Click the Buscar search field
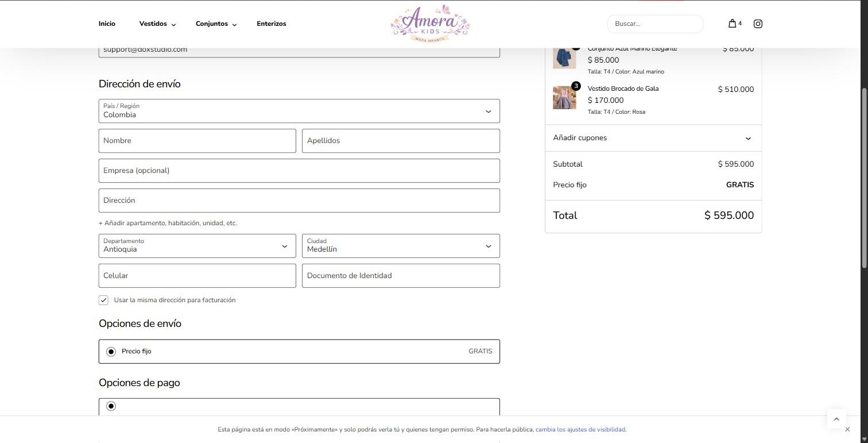Viewport: 868px width, 443px height. [655, 24]
